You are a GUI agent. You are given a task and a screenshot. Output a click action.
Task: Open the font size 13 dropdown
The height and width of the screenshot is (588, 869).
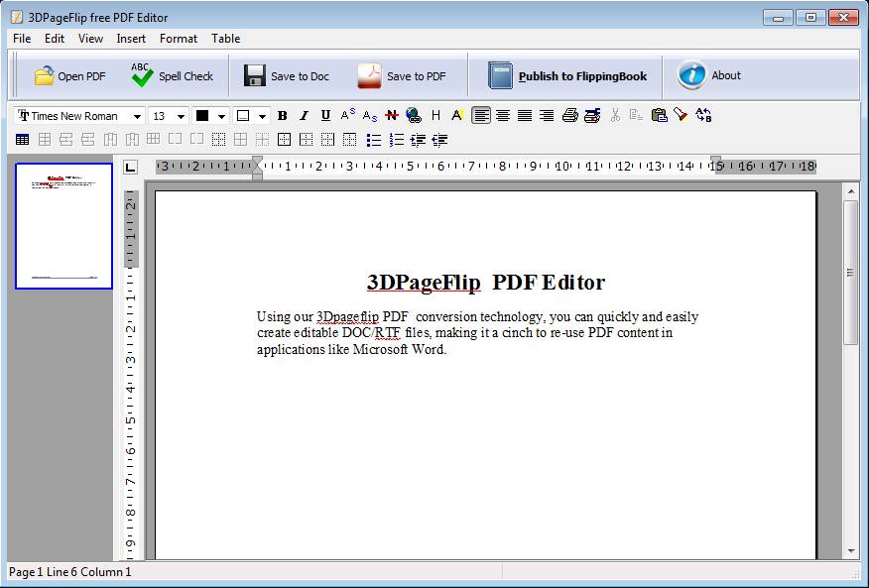click(x=181, y=116)
